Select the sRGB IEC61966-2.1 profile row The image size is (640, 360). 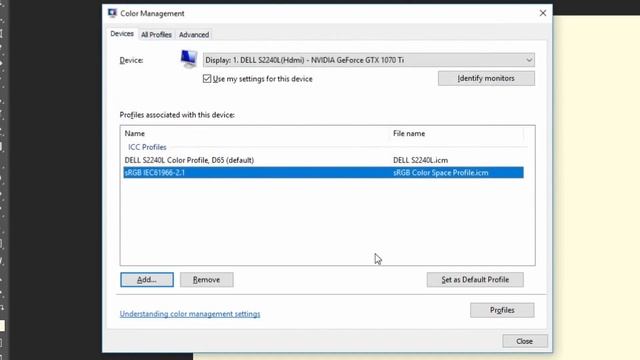[323, 173]
